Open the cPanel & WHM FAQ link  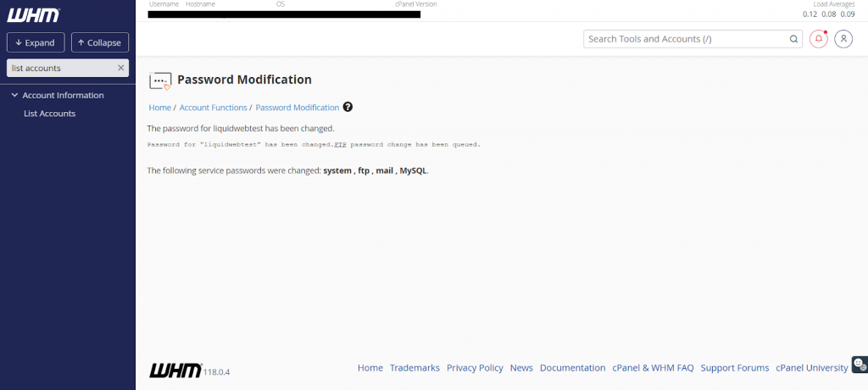pyautogui.click(x=654, y=368)
